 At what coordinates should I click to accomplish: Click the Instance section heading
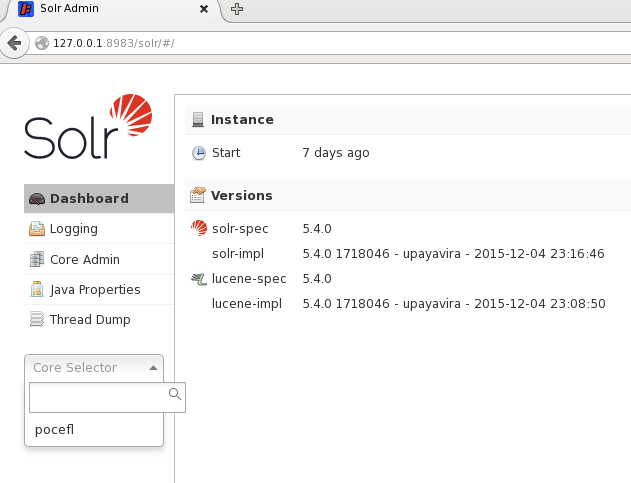coord(242,120)
